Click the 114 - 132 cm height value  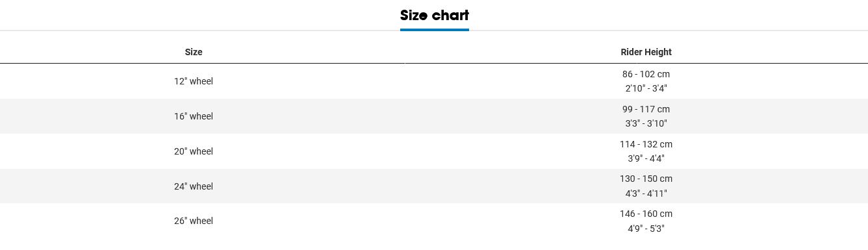coord(646,144)
